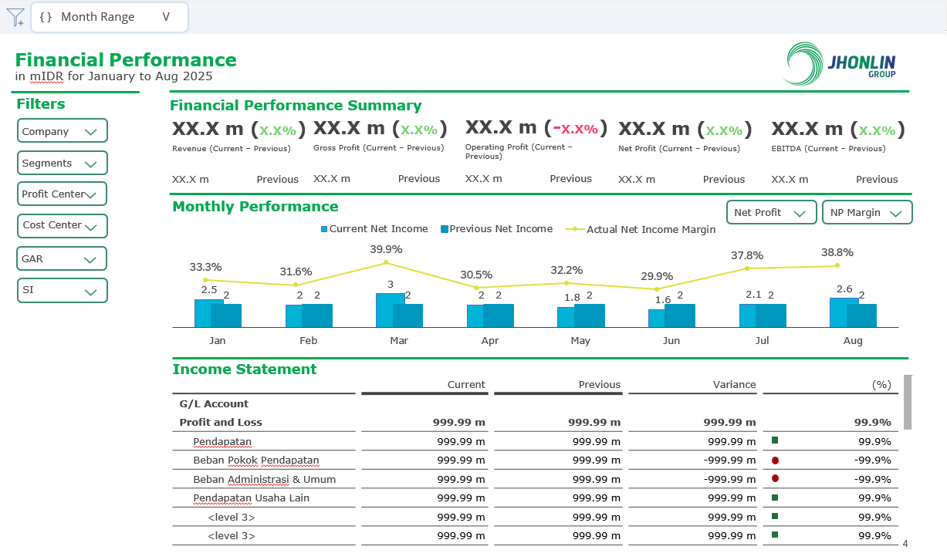This screenshot has height=560, width=947.
Task: Click the January current net income bar
Action: point(202,313)
